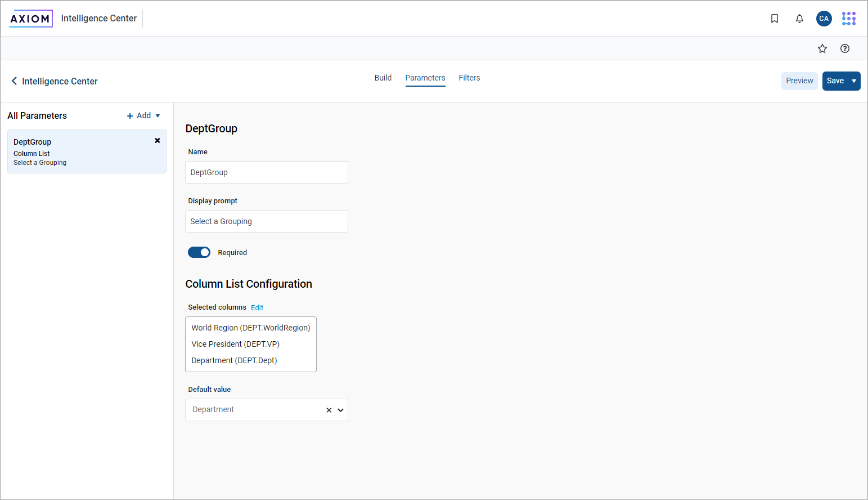Click the back arrow beside Intelligence Center
The height and width of the screenshot is (500, 868).
point(14,81)
